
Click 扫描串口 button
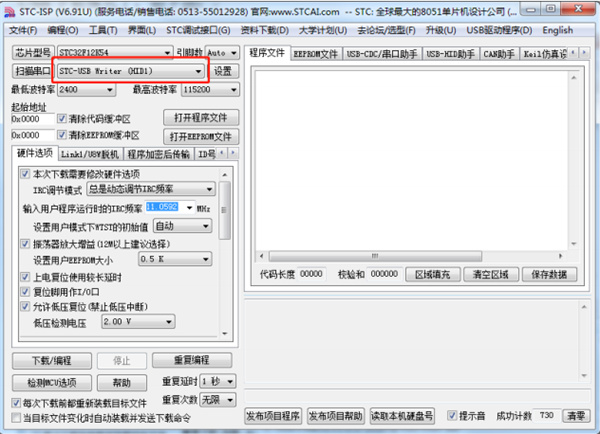pyautogui.click(x=33, y=71)
